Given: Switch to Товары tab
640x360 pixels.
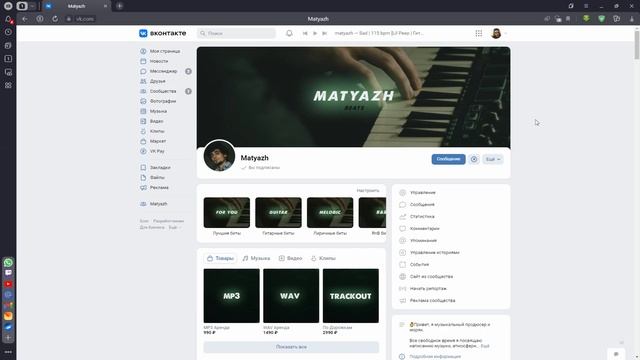Looking at the screenshot, I should [220, 258].
